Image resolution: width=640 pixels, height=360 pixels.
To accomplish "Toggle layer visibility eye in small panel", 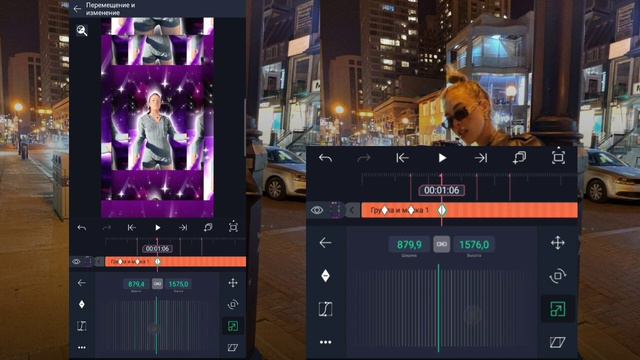I will [76, 262].
